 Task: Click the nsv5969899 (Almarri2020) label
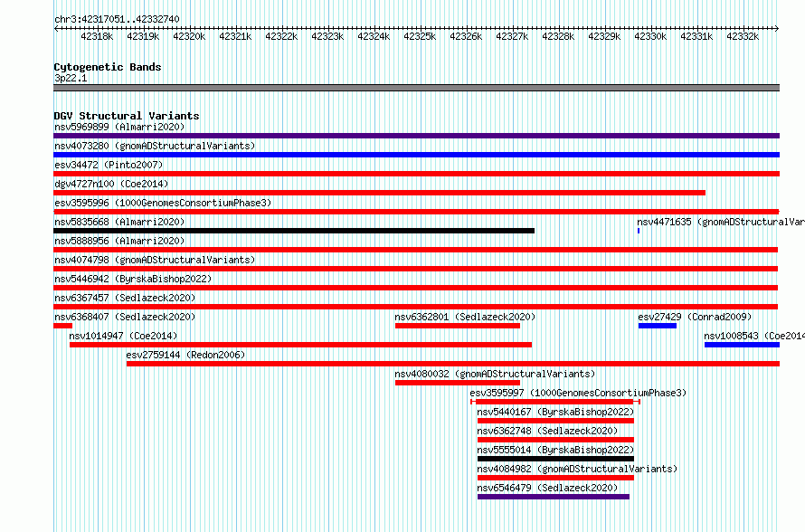119,127
